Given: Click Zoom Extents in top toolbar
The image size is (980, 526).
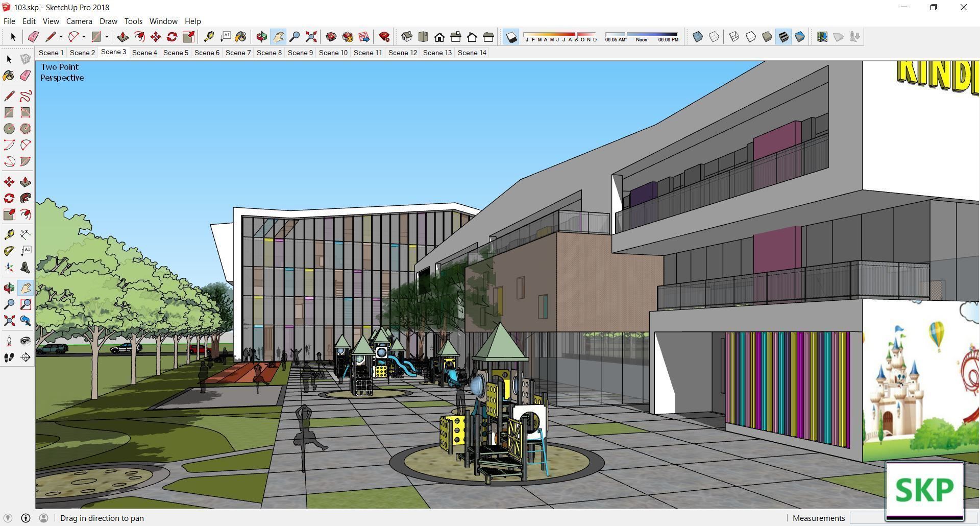Looking at the screenshot, I should [x=311, y=37].
